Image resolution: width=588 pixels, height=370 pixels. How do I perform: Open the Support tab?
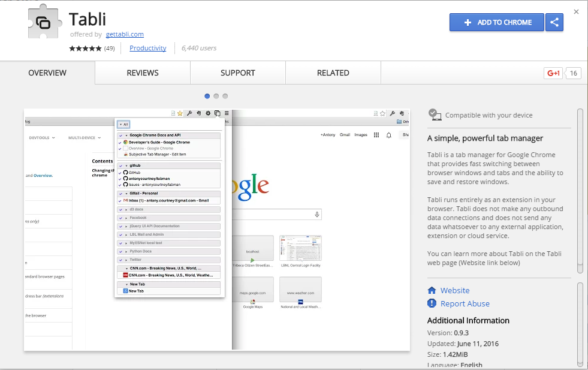tap(238, 73)
